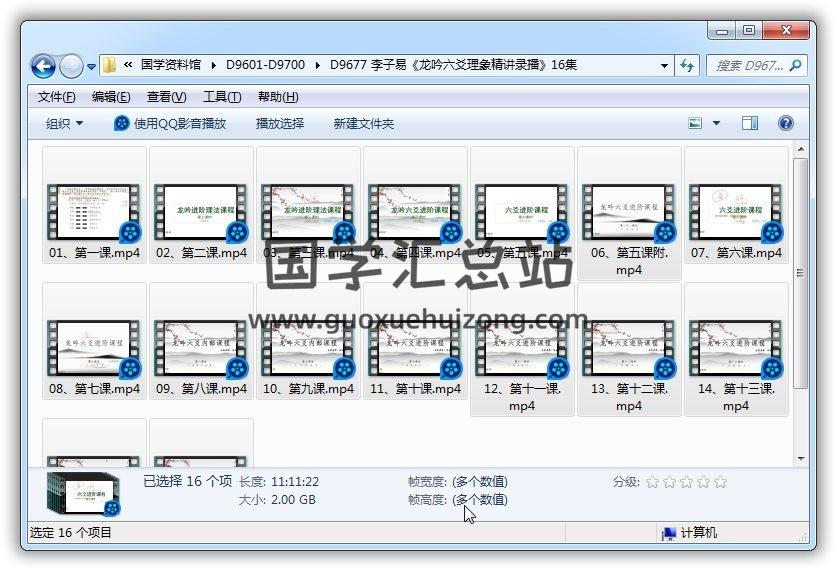
Task: Click the D9677 李子易 folder breadcrumb
Action: (453, 65)
